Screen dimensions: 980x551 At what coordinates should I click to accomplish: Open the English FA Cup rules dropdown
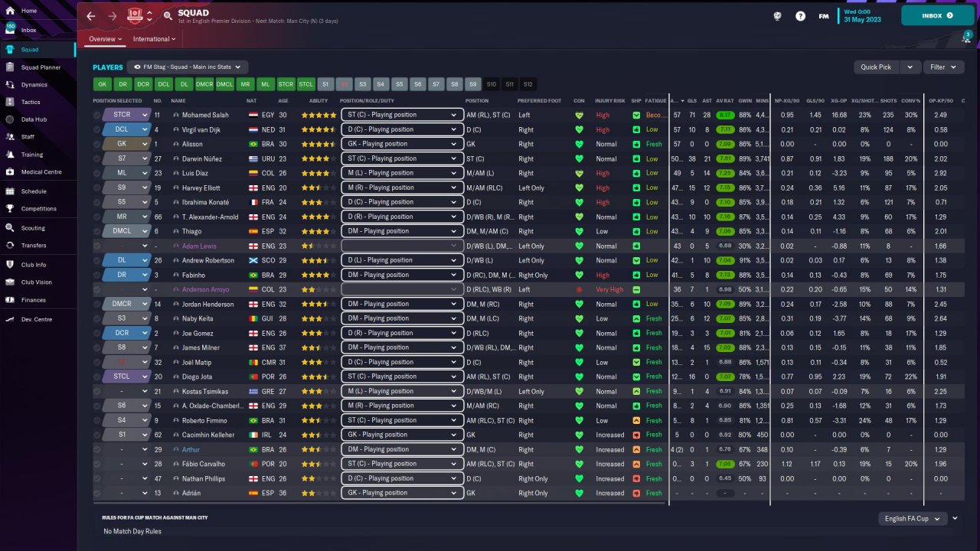coord(913,518)
